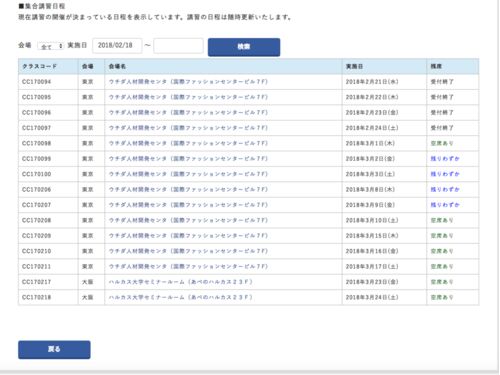Click 空席あり status for 2018年3月10日
Screen dimensions: 500x375
point(442,220)
